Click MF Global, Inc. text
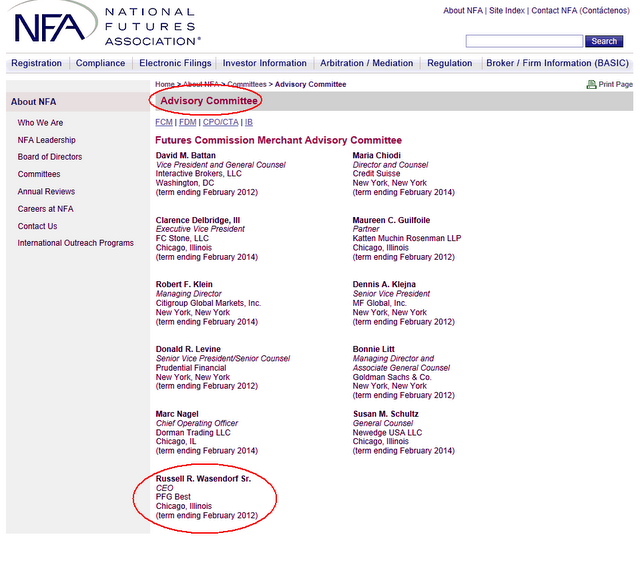This screenshot has width=640, height=563. pyautogui.click(x=380, y=303)
